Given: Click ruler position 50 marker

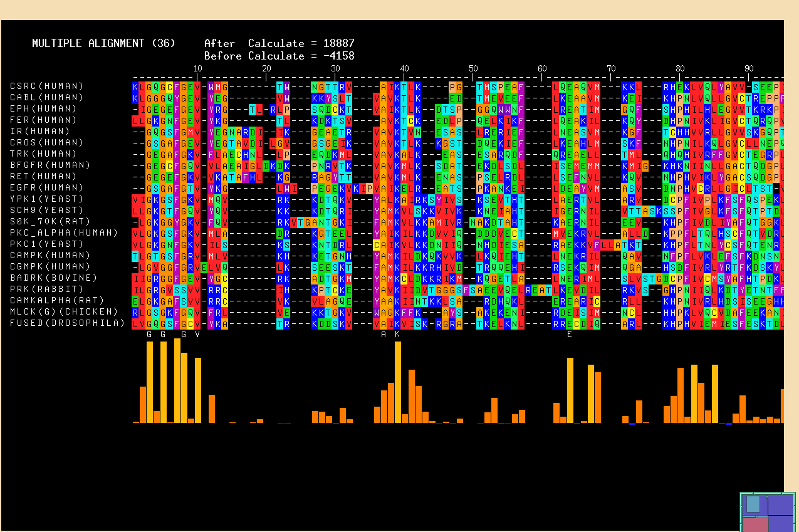Looking at the screenshot, I should (x=473, y=69).
